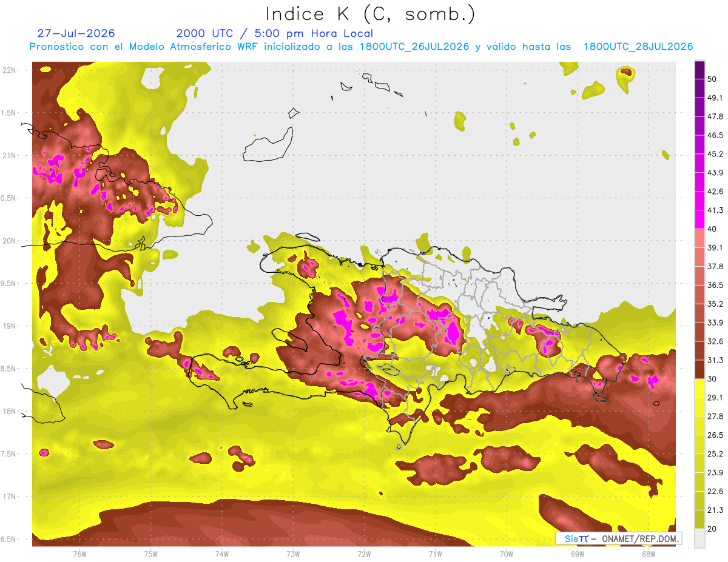Click the "ONAMET/REP.DOM." credit label
This screenshot has width=728, height=562.
point(639,538)
